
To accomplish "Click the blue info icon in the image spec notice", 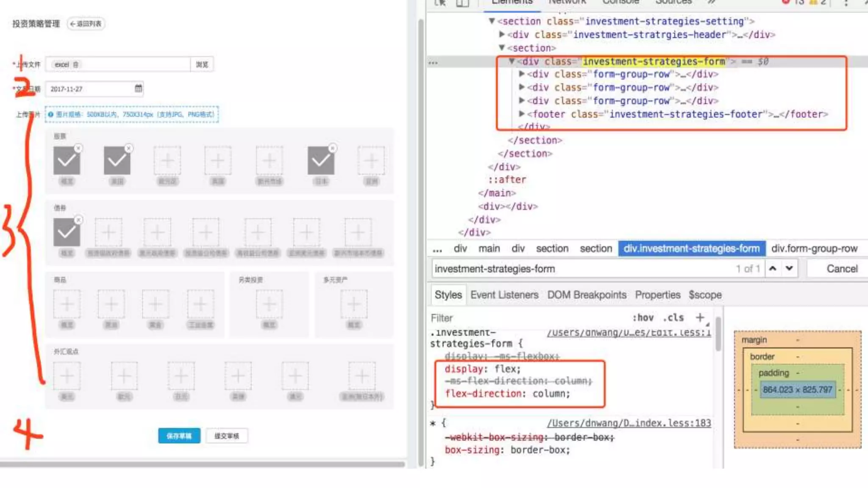I will [51, 114].
